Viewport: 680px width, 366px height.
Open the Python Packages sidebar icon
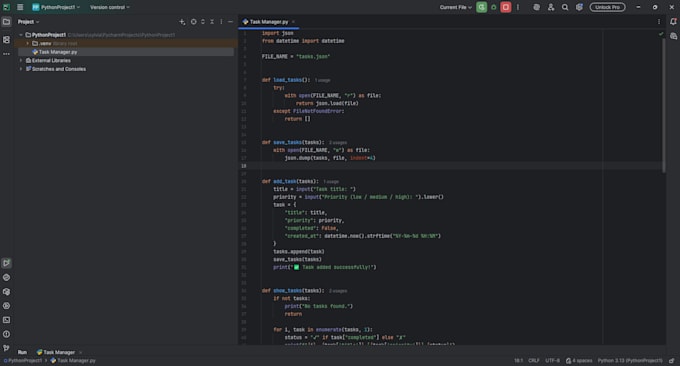6,291
